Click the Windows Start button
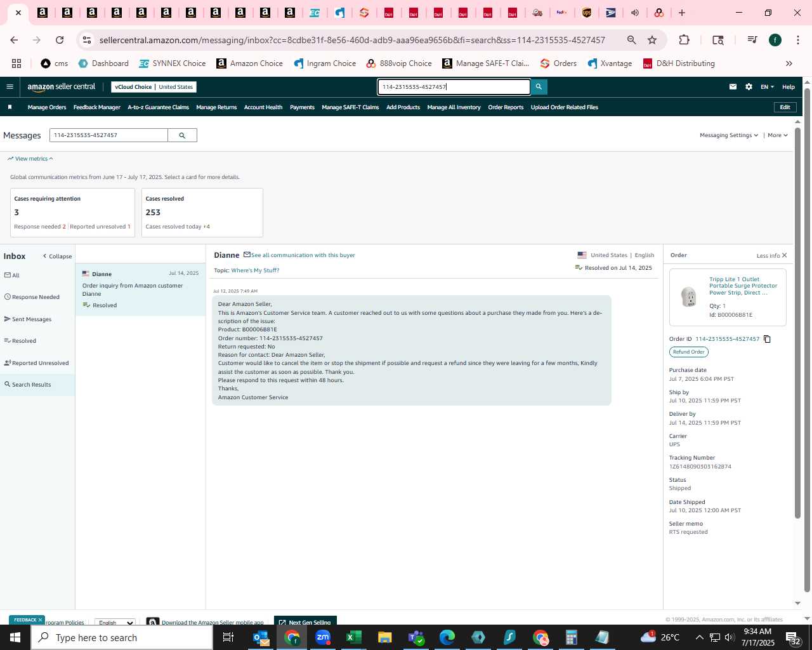 [15, 637]
